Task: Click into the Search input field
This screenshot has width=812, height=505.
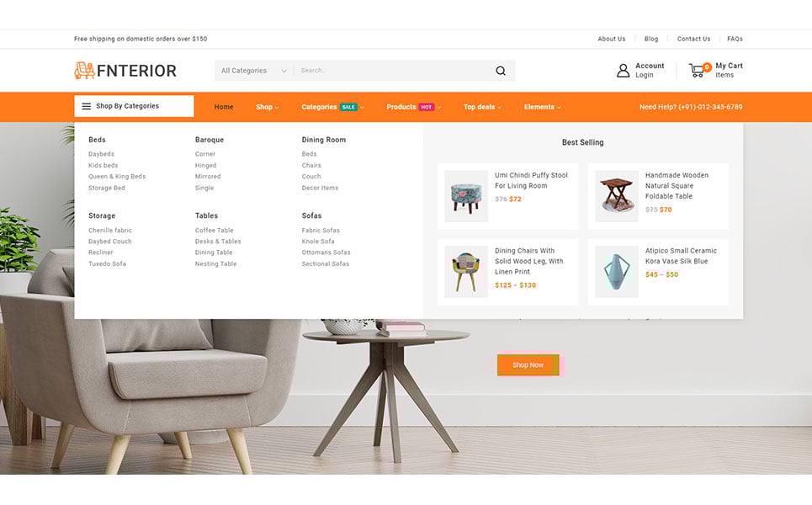Action: click(394, 71)
